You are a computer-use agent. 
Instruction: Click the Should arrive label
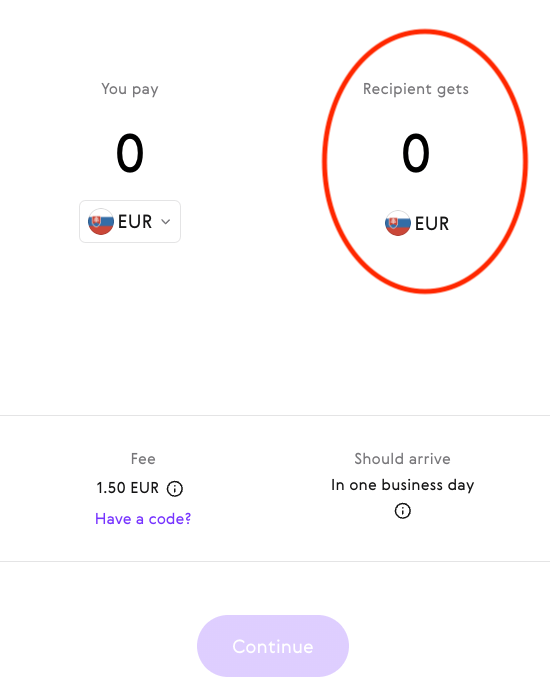(402, 459)
